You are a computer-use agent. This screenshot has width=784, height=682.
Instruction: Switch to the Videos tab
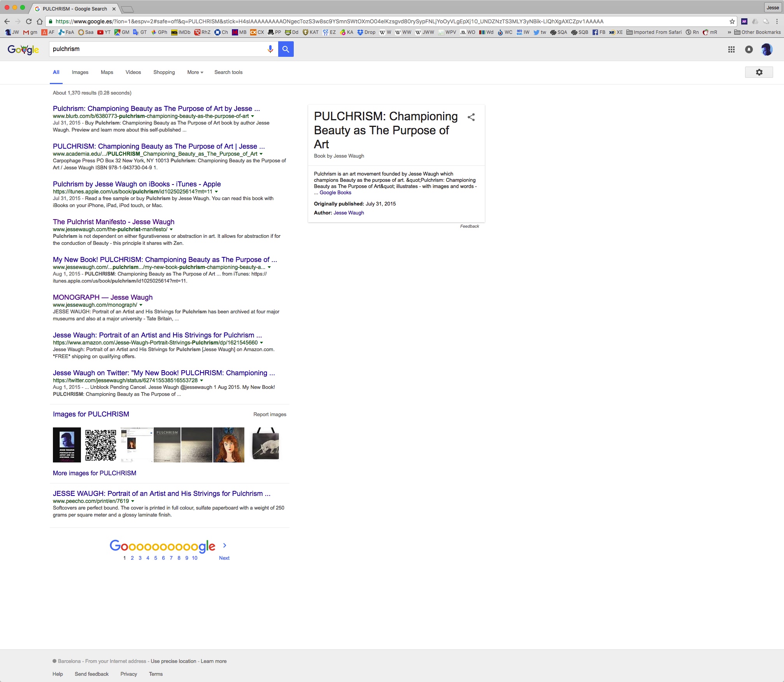coord(133,72)
